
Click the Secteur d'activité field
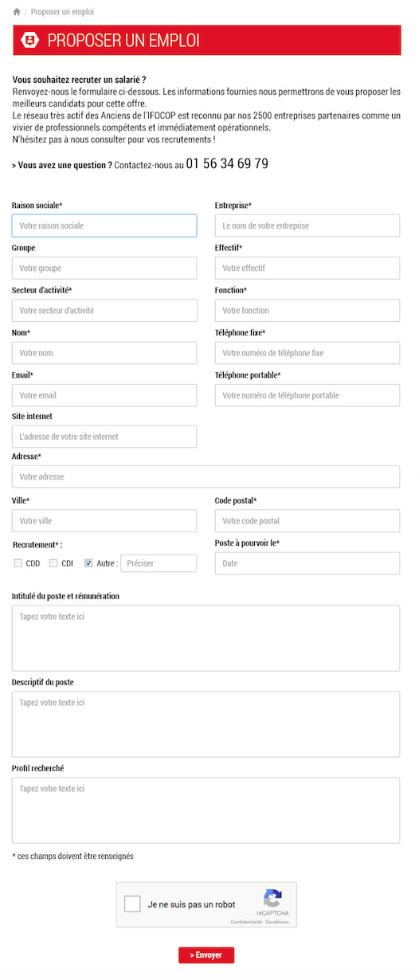[x=104, y=310]
